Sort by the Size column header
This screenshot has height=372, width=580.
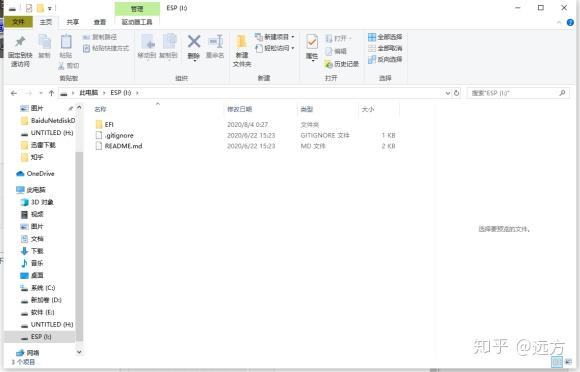368,109
